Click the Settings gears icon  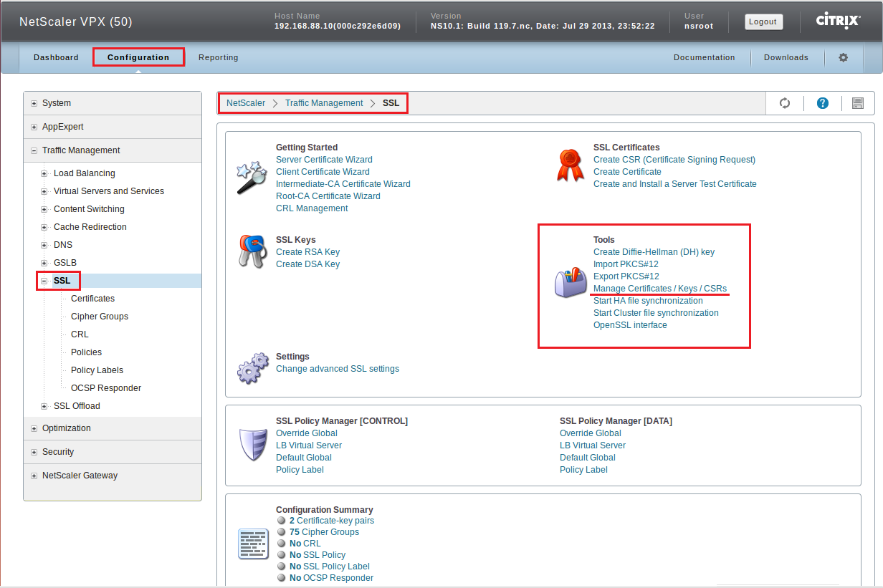252,368
